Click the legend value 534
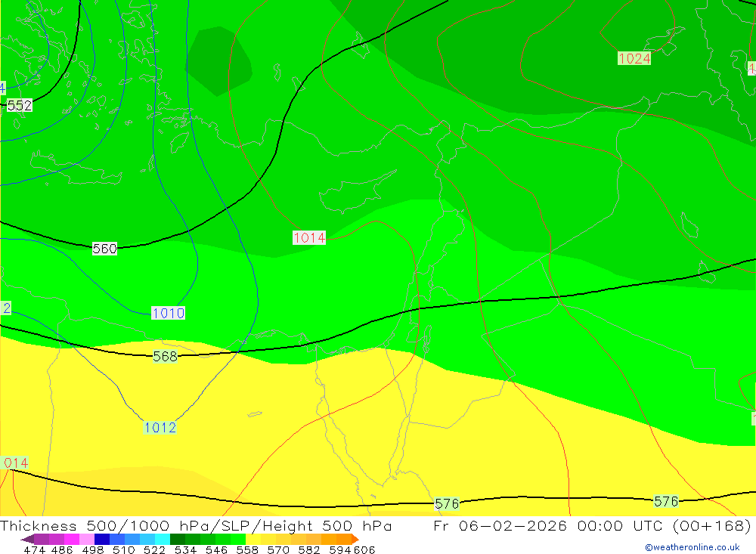This screenshot has width=756, height=554. click(x=186, y=549)
